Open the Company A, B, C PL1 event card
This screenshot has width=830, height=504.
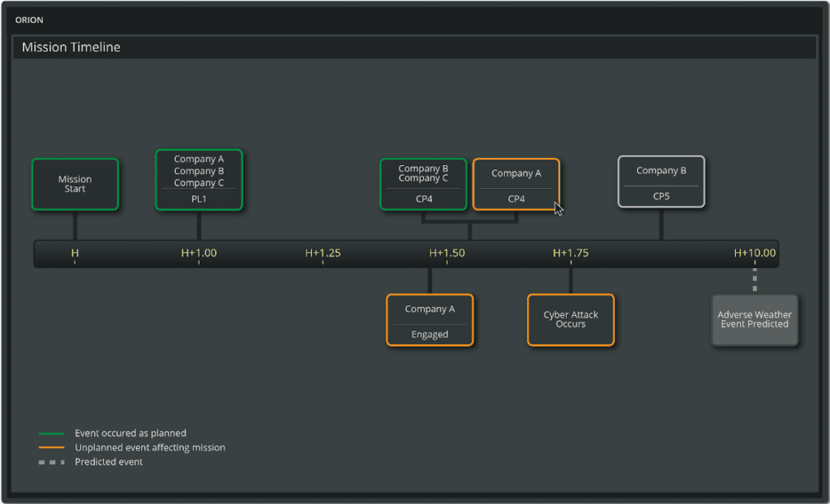pyautogui.click(x=199, y=180)
